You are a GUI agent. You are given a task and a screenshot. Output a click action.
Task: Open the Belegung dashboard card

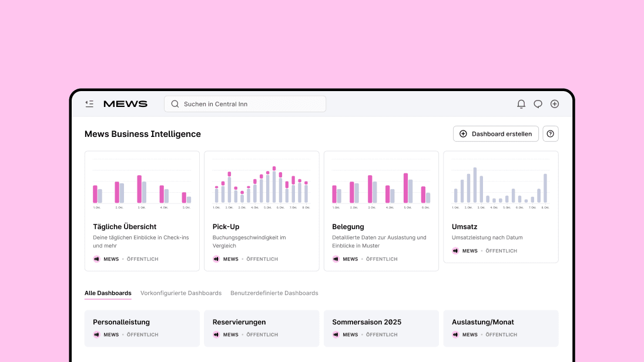[x=381, y=210]
